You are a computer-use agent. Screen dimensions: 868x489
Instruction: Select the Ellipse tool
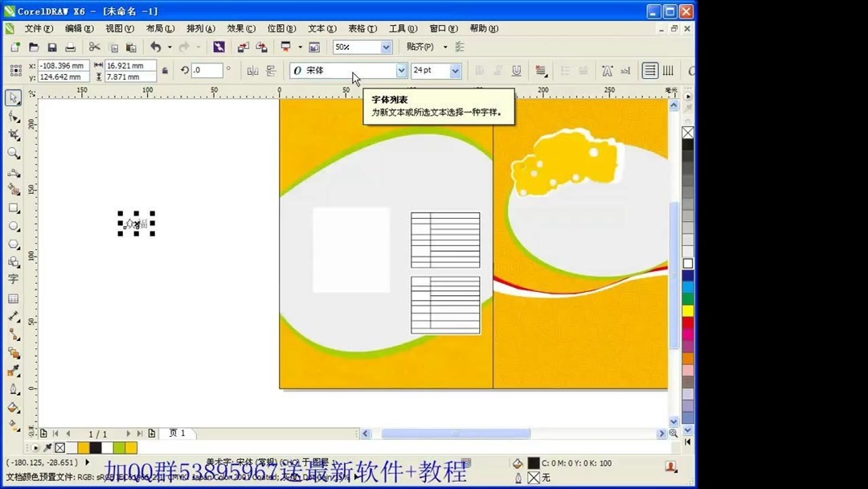13,226
